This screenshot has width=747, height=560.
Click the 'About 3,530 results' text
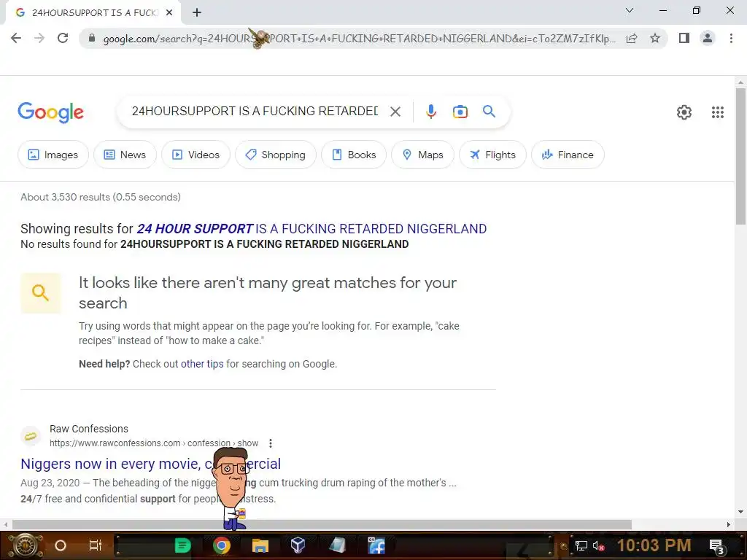(101, 197)
